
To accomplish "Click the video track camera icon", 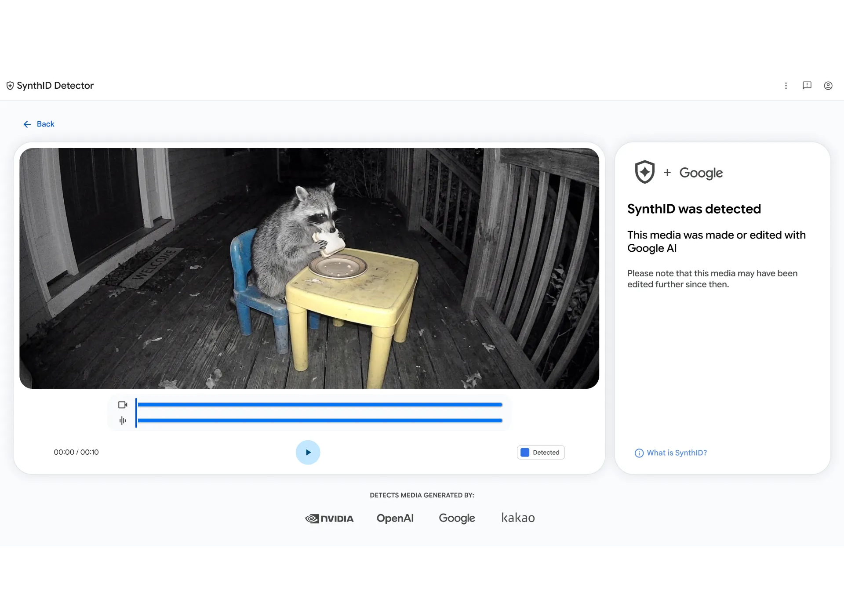I will point(123,405).
